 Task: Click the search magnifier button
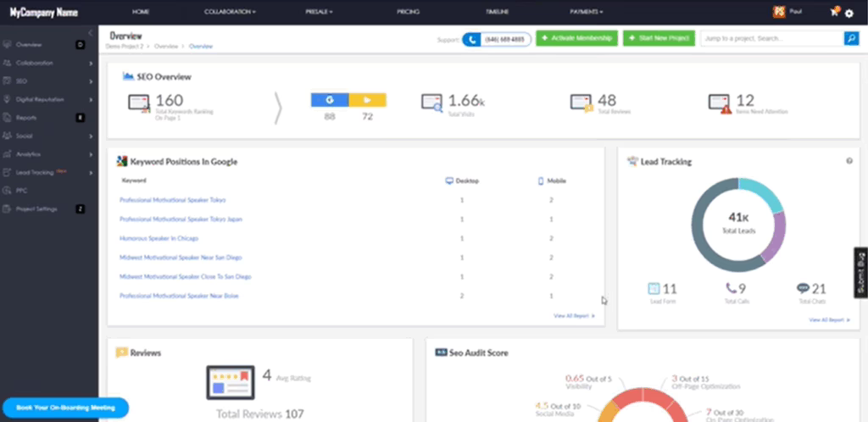tap(851, 38)
